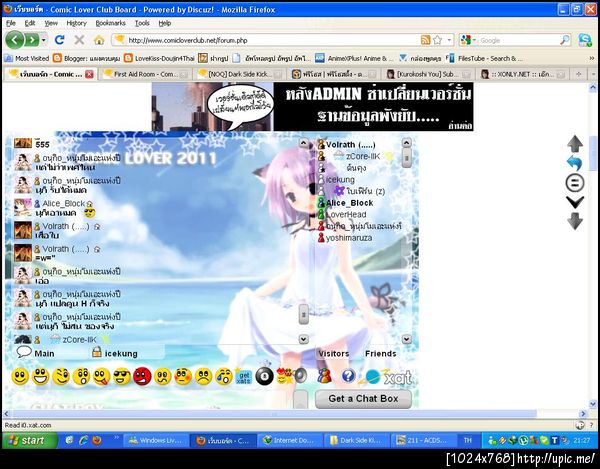The image size is (600, 469).
Task: Insert the tongue-out smiley
Action: click(101, 377)
